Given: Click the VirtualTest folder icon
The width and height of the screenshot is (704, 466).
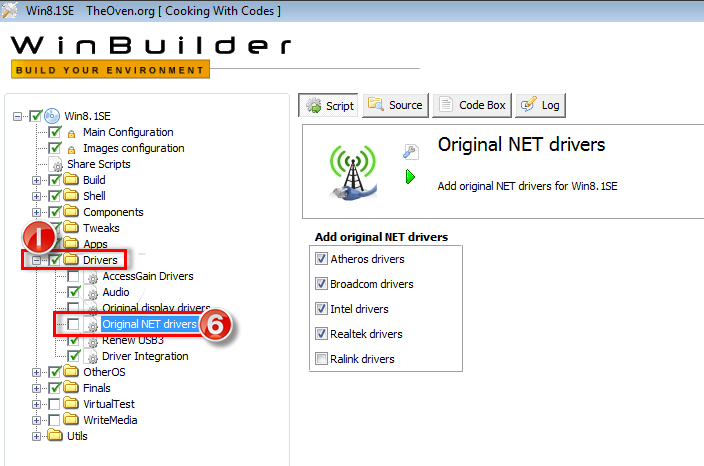Looking at the screenshot, I should pos(70,404).
